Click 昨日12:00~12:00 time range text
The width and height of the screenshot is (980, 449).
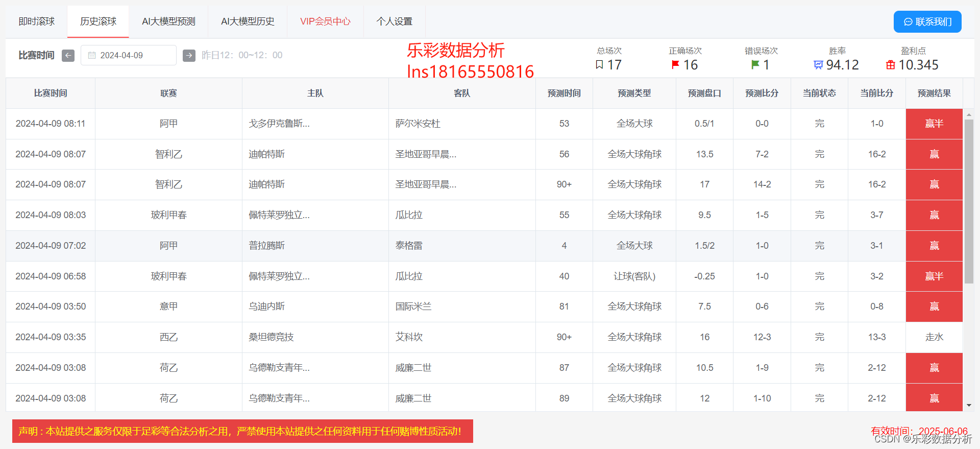(242, 55)
